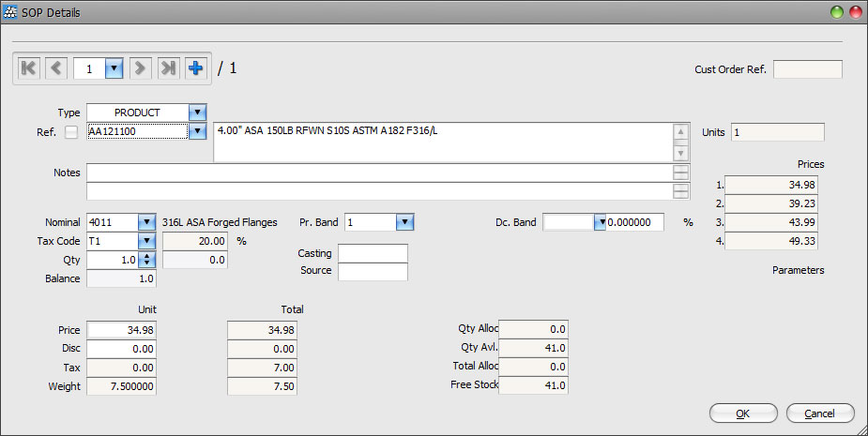Viewport: 868px width, 436px height.
Task: Open the Tax Code T1 dropdown
Action: (146, 241)
